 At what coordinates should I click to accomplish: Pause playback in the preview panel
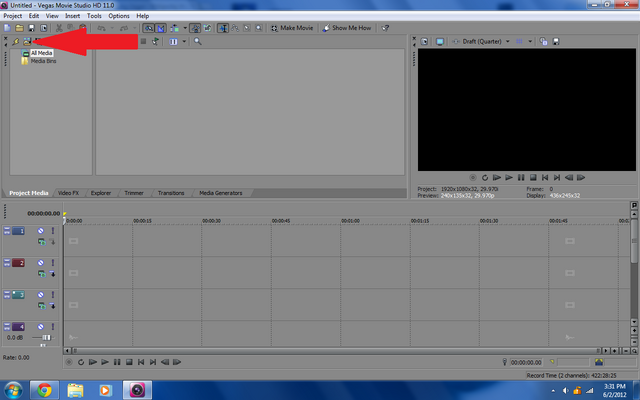click(521, 178)
